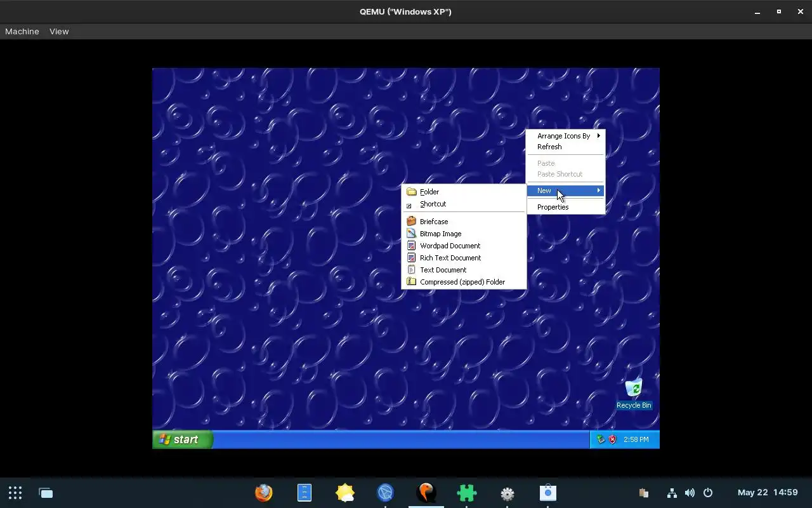Open the weather app dock icon

(x=345, y=493)
